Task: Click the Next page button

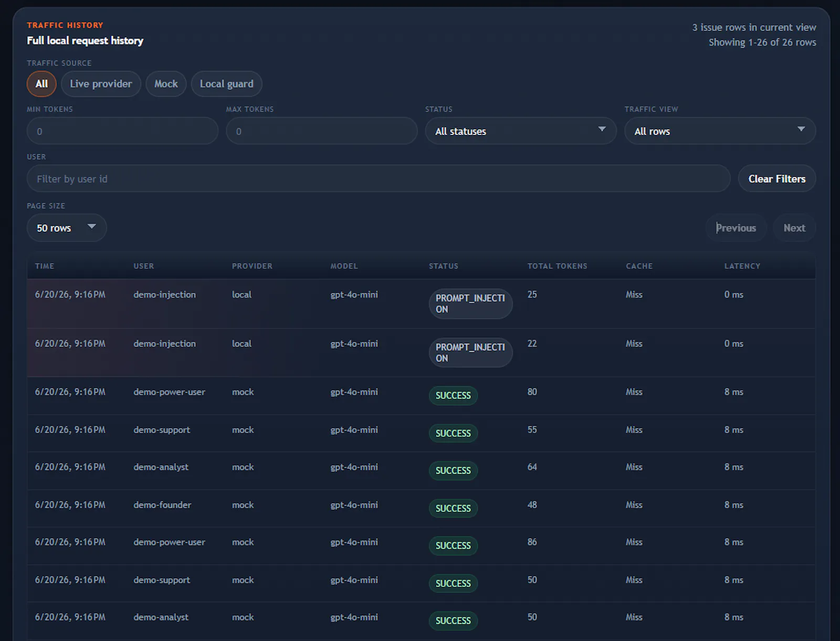Action: (x=794, y=228)
